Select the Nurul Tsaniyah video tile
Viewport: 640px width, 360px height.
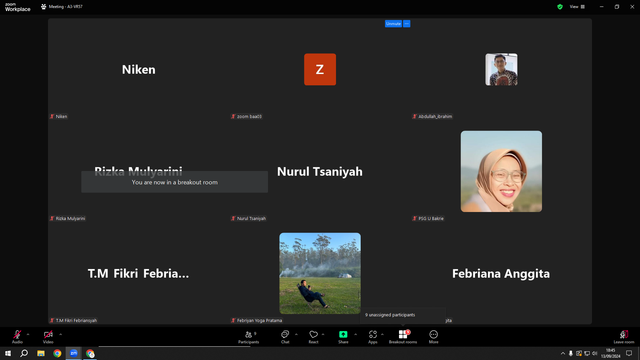coord(320,171)
